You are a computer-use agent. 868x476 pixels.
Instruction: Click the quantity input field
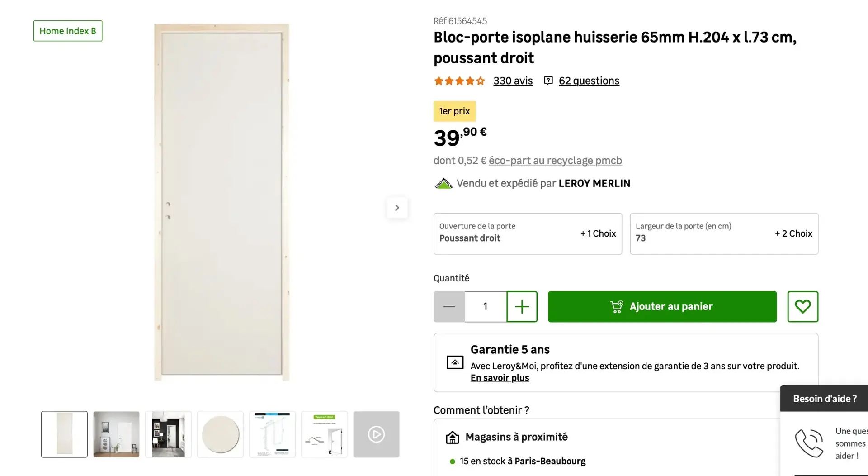[x=485, y=306]
